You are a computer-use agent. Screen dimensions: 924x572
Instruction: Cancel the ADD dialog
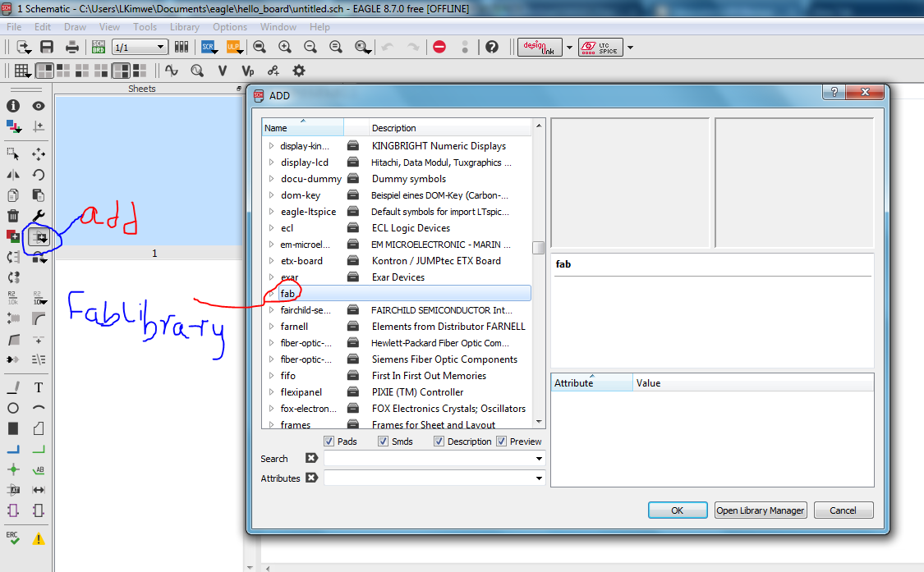pyautogui.click(x=844, y=510)
